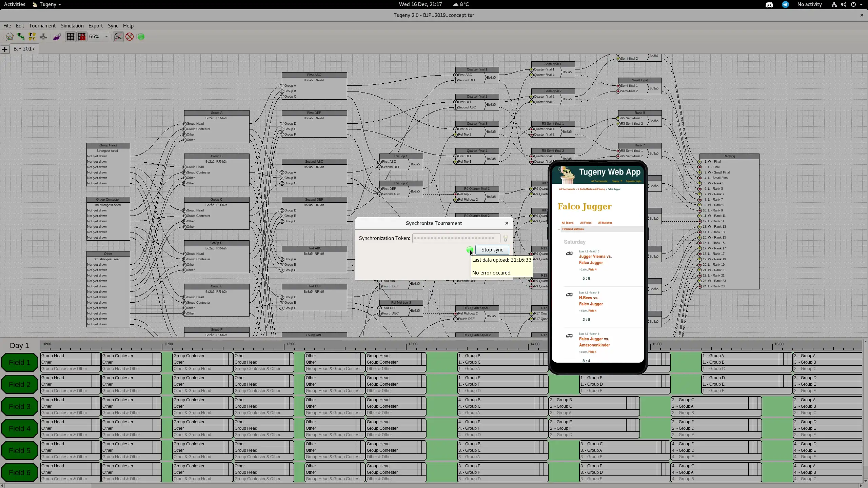Select the All Fields tab in web app
This screenshot has width=868, height=488.
(x=586, y=222)
